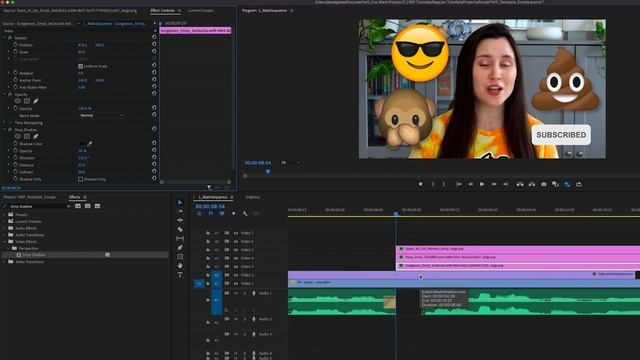Expand the Lumetri Presets folder

(x=4, y=221)
